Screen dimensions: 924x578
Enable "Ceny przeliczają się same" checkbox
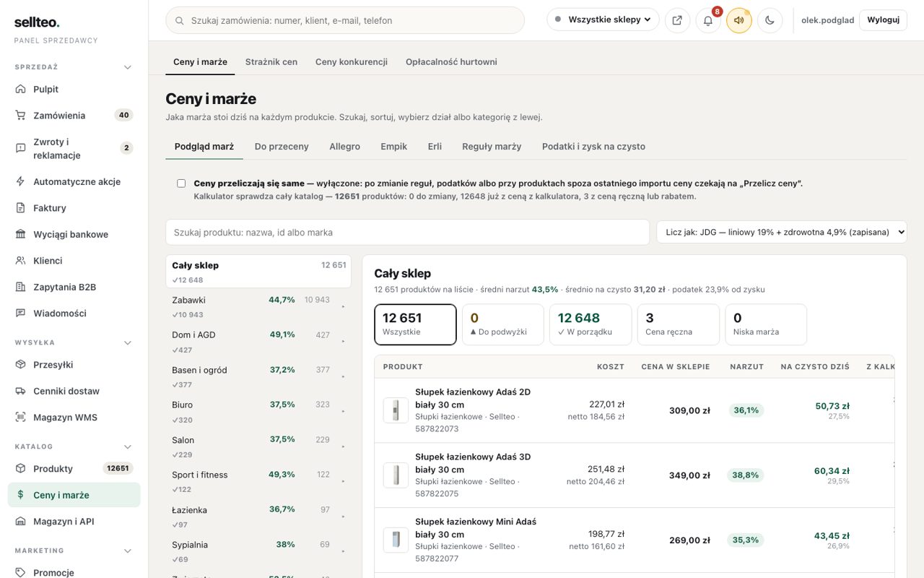click(x=181, y=184)
